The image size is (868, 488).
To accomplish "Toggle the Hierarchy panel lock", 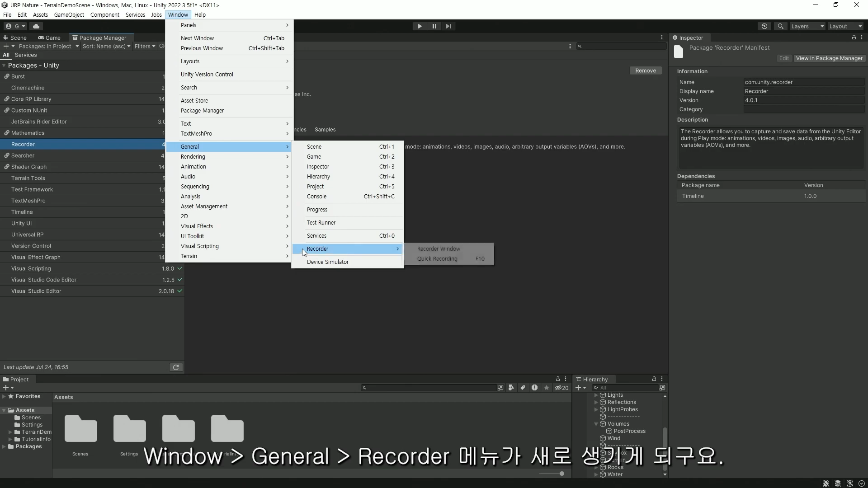I will (x=654, y=379).
